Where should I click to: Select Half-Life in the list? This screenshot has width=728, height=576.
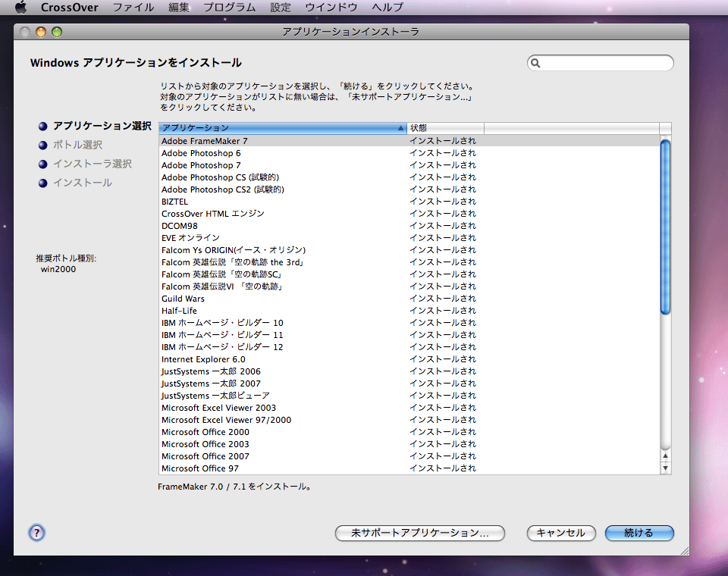[409, 311]
